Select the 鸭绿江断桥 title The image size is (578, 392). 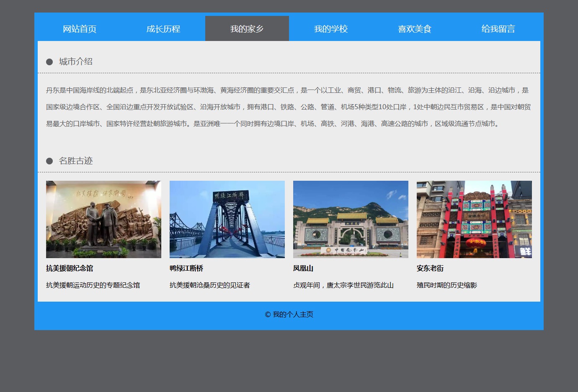(186, 268)
